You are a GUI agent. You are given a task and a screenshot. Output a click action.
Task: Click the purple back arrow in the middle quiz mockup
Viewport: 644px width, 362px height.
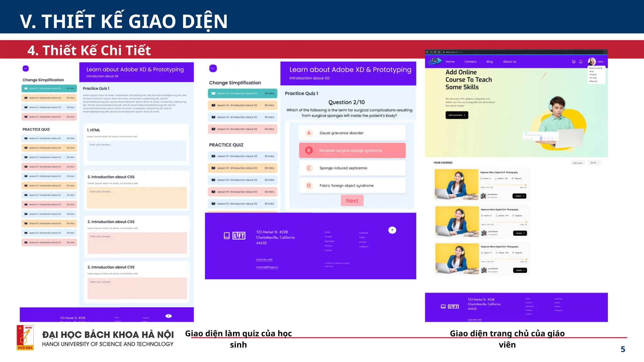(213, 68)
